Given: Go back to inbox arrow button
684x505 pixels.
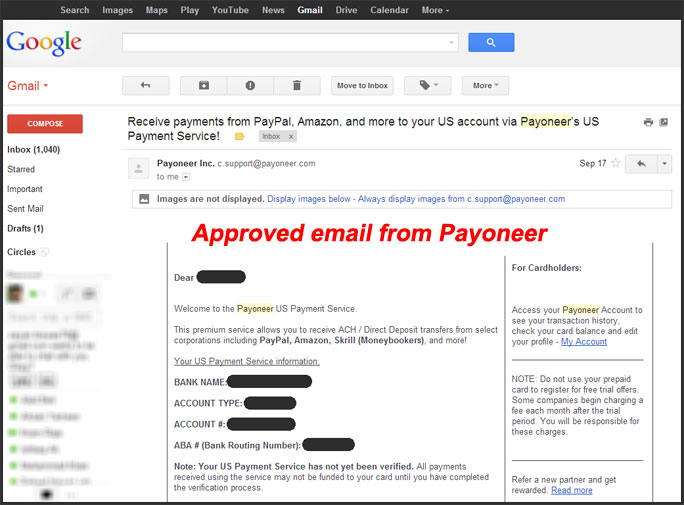Looking at the screenshot, I should tap(146, 85).
